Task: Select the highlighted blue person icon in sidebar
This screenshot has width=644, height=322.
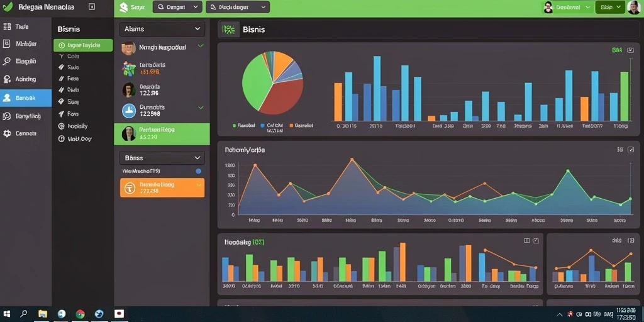Action: coord(7,97)
